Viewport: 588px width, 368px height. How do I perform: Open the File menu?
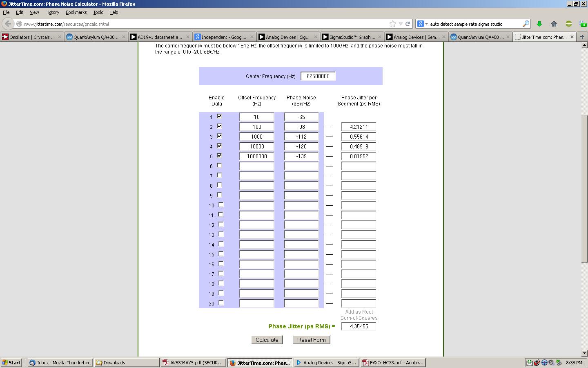(x=6, y=12)
